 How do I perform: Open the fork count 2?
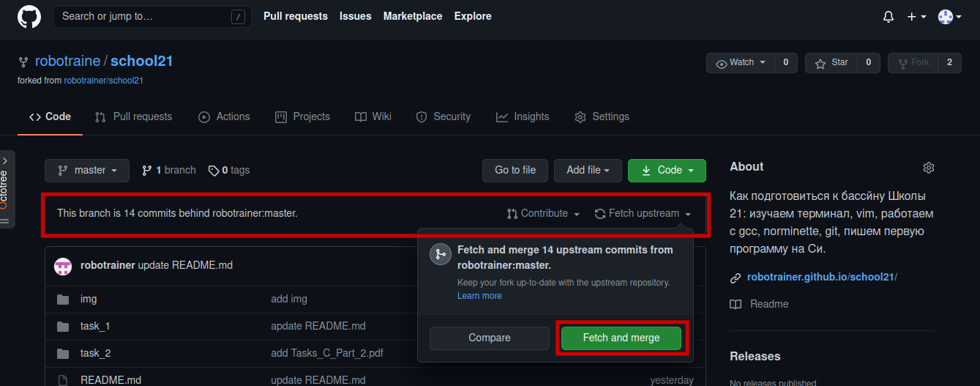pyautogui.click(x=949, y=63)
